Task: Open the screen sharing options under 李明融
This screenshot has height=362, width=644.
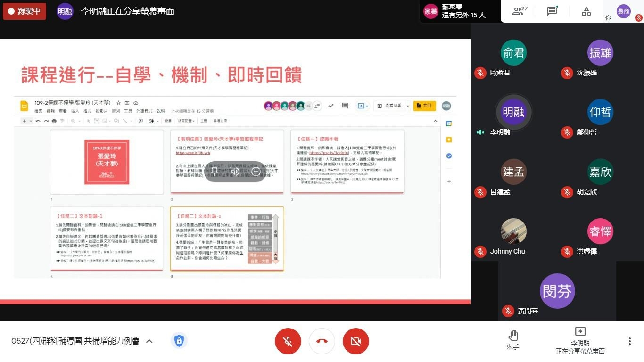Action: (580, 340)
